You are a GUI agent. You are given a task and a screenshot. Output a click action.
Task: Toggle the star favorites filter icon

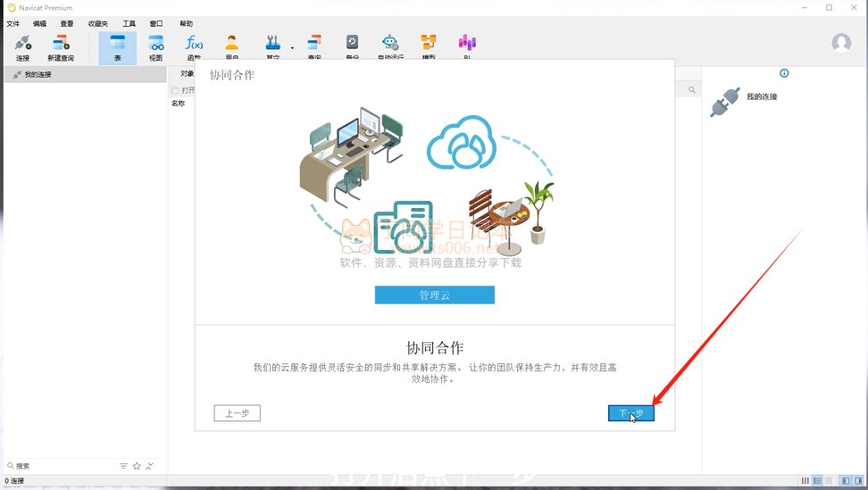137,466
